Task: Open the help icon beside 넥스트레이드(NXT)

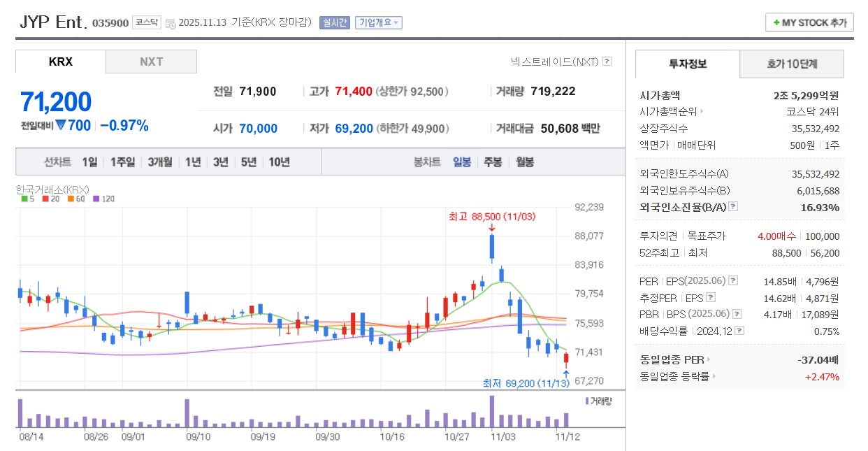Action: point(607,62)
